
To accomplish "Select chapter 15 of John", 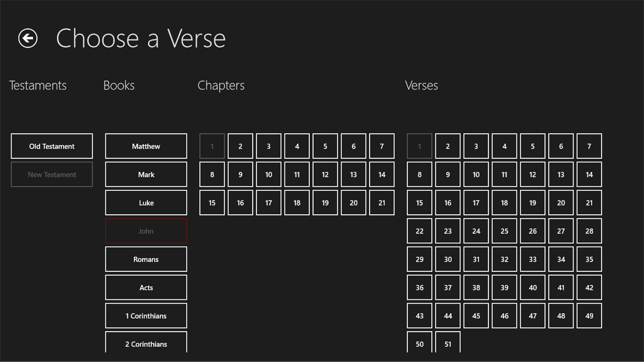I will 212,202.
